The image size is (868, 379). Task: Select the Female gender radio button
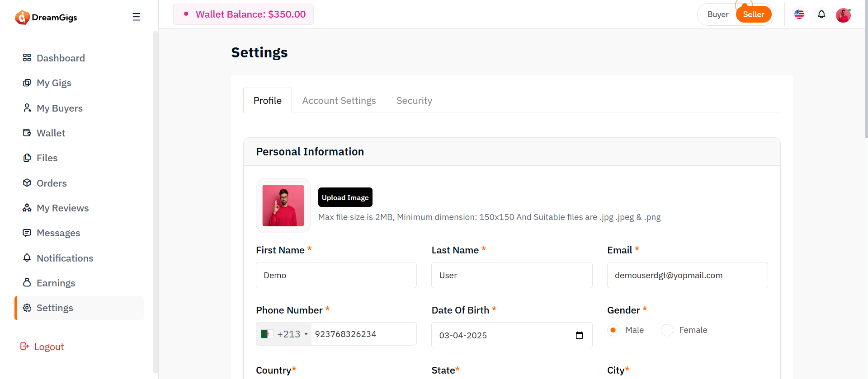click(x=667, y=330)
